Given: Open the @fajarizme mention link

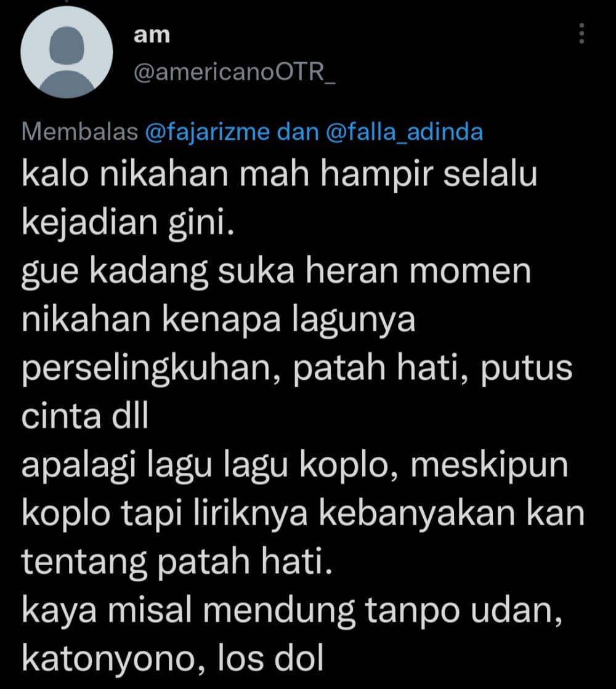Looking at the screenshot, I should (x=206, y=132).
